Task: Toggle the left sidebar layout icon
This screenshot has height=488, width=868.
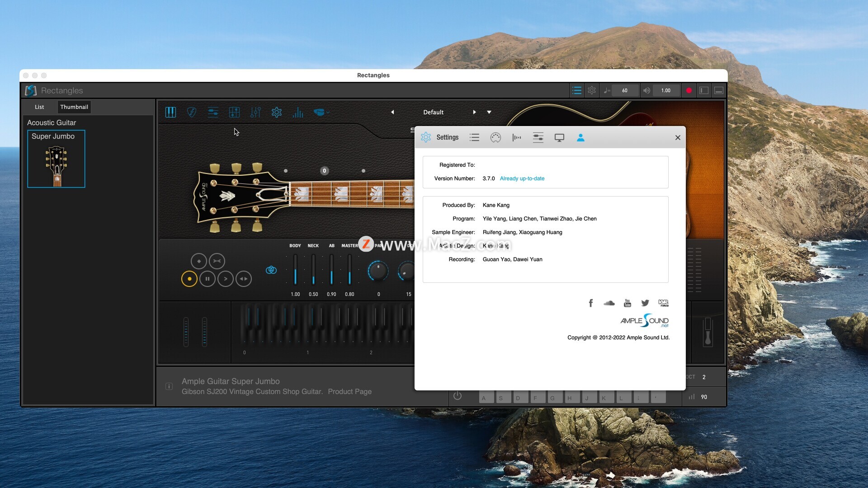Action: click(x=704, y=90)
